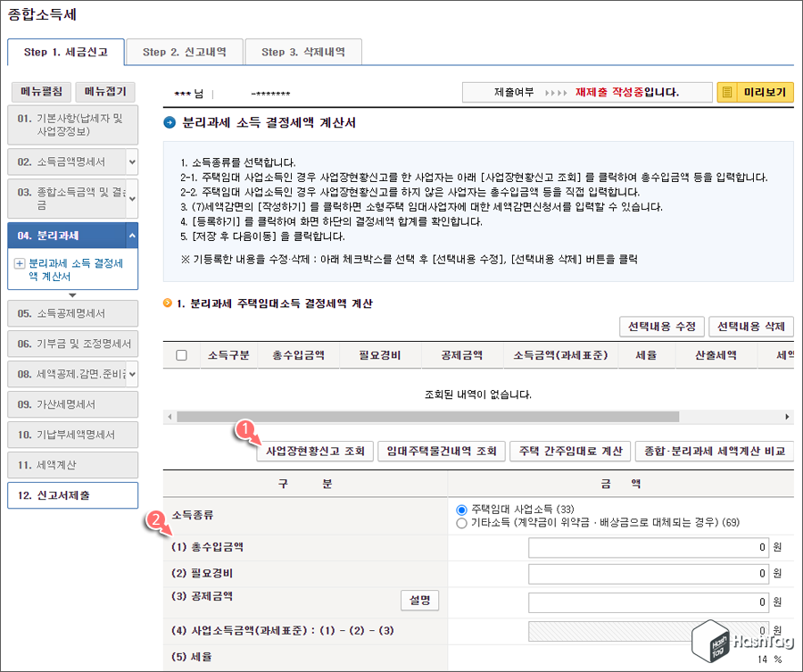This screenshot has width=803, height=672.
Task: Click the 설명 button next to 공제금액
Action: point(418,601)
